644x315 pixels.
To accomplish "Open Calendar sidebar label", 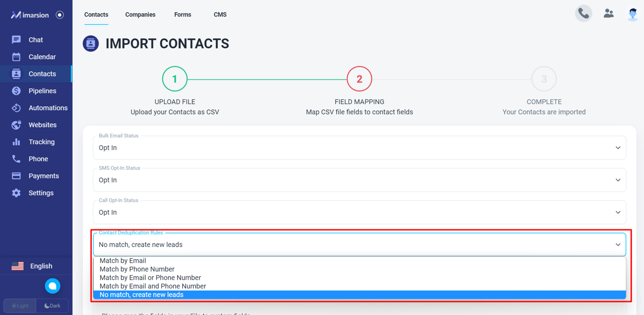I will point(42,57).
